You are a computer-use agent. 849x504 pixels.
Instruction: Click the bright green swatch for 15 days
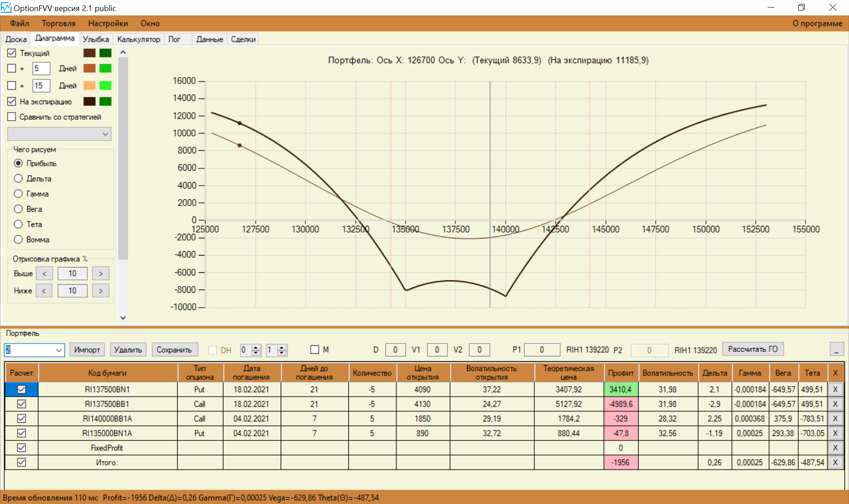tap(105, 86)
